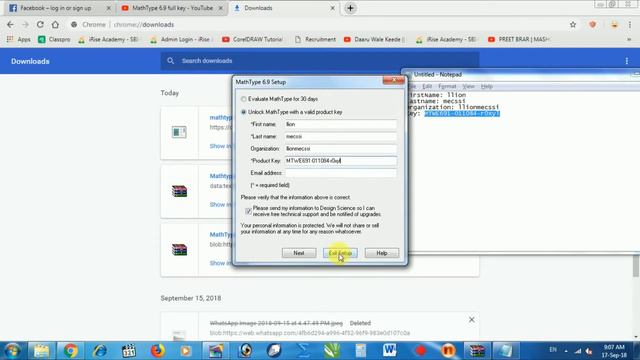640x360 pixels.
Task: Click second Mathtype archive icon
Action: (179, 191)
